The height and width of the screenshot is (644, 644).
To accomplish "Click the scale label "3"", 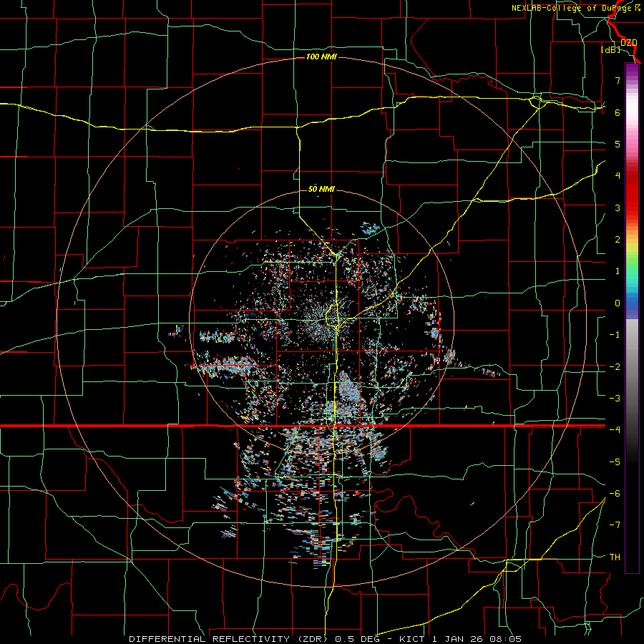I will click(x=618, y=208).
